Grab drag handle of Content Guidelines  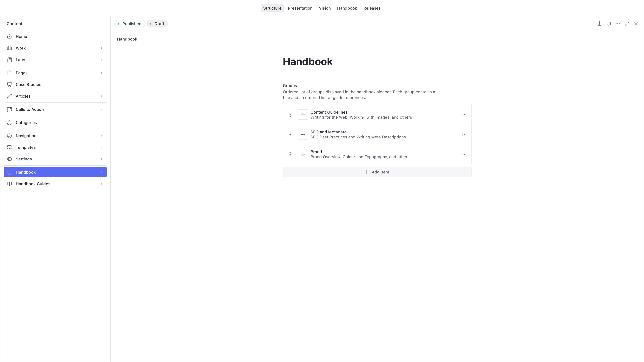coord(290,115)
